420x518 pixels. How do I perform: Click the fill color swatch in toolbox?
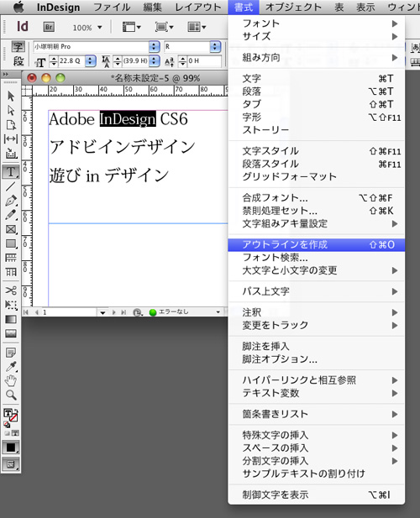(8, 413)
